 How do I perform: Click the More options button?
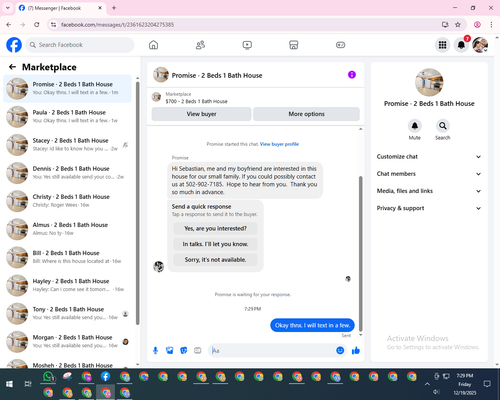(x=306, y=114)
